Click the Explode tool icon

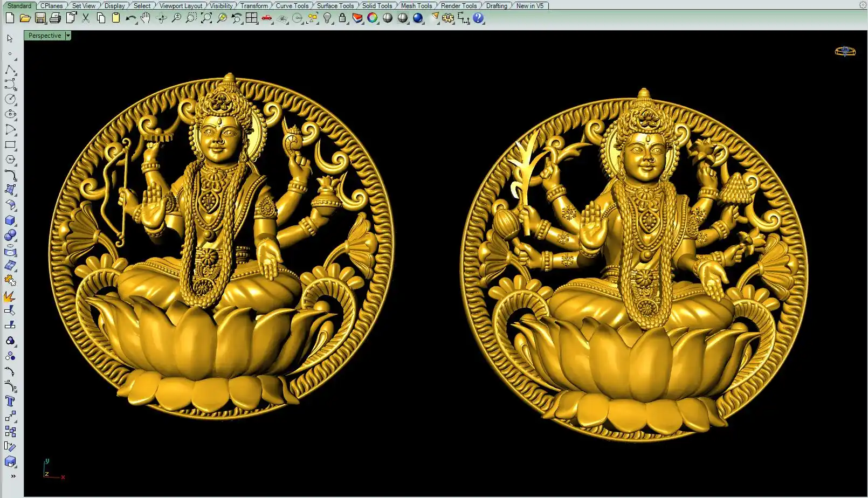(10, 296)
